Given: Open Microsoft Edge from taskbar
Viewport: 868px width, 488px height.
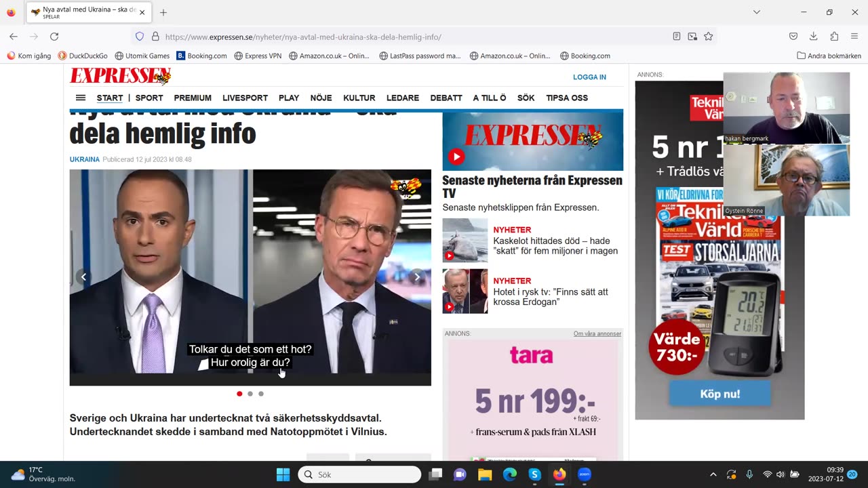Looking at the screenshot, I should [510, 474].
